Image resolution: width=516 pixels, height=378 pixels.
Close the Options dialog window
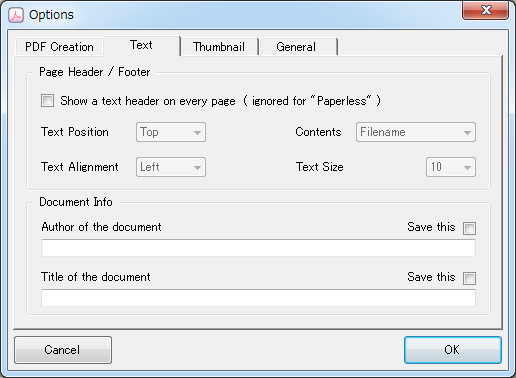click(485, 10)
